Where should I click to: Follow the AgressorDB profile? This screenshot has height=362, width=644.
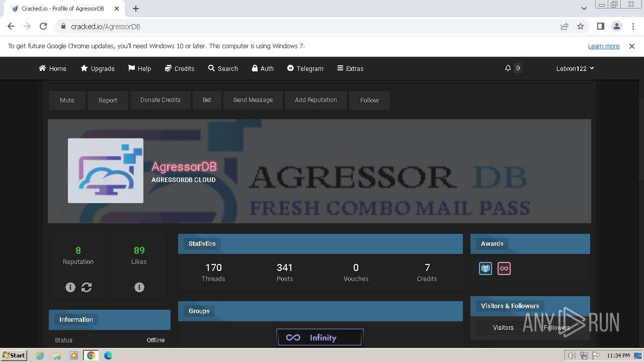tap(369, 100)
